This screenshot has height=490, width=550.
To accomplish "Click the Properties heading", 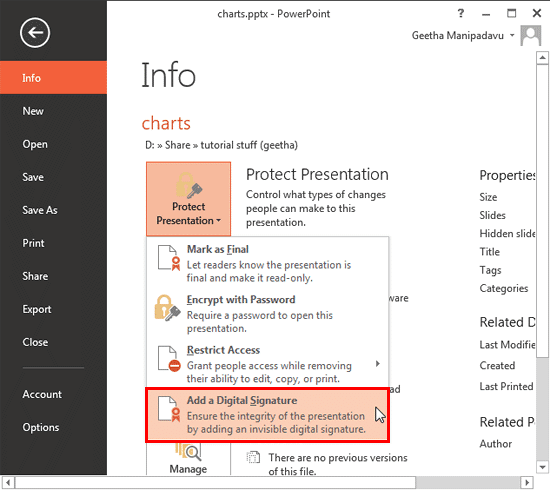I will 507,175.
